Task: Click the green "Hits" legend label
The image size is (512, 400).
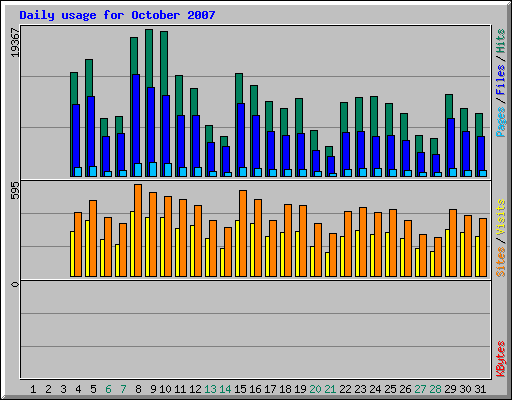Action: (x=501, y=41)
